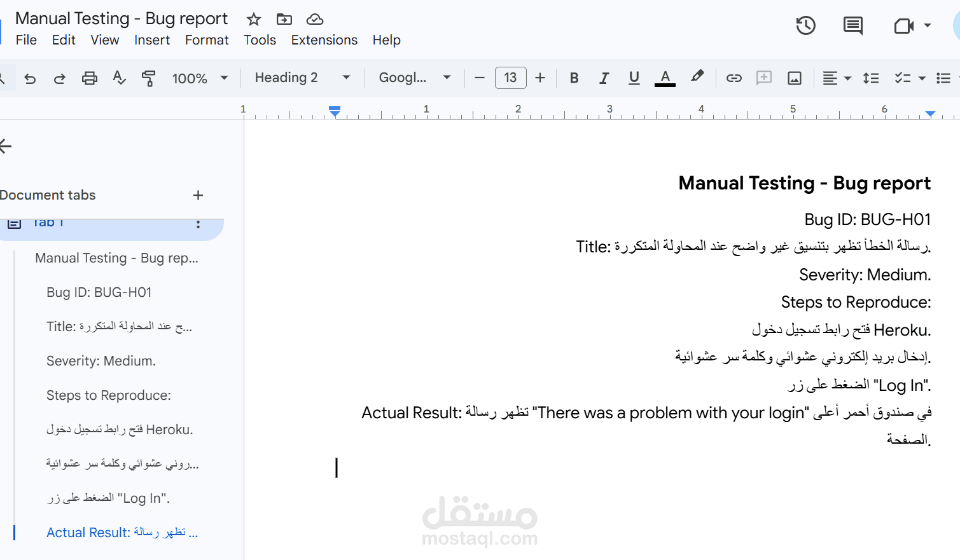Star the document
The height and width of the screenshot is (560, 960).
[254, 19]
